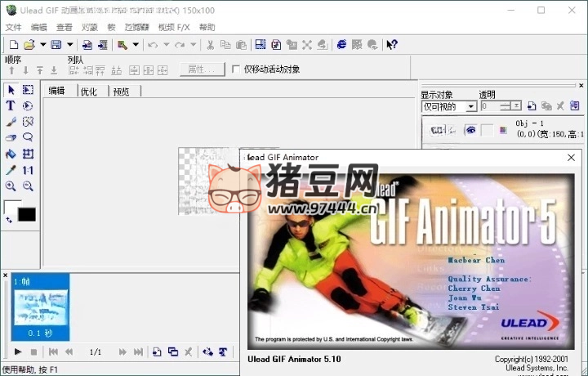Select the lasso selection tool

click(28, 137)
